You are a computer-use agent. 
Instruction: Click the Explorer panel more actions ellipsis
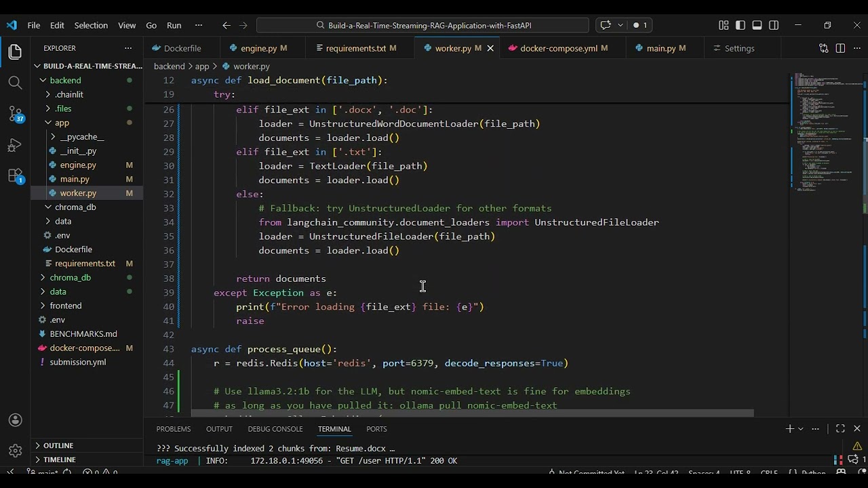tap(128, 48)
